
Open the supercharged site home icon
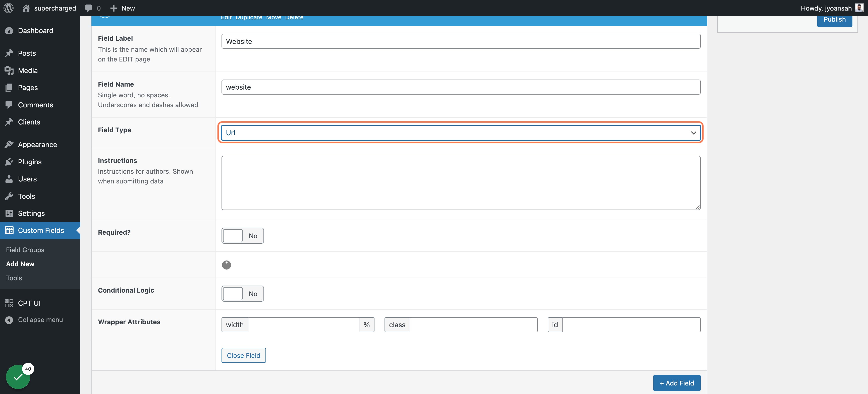(26, 8)
